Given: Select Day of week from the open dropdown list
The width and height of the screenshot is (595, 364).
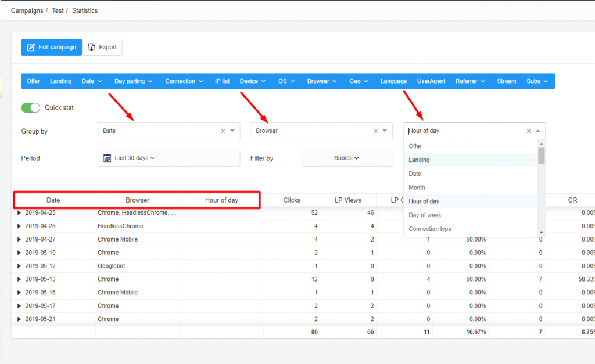Looking at the screenshot, I should 430,215.
